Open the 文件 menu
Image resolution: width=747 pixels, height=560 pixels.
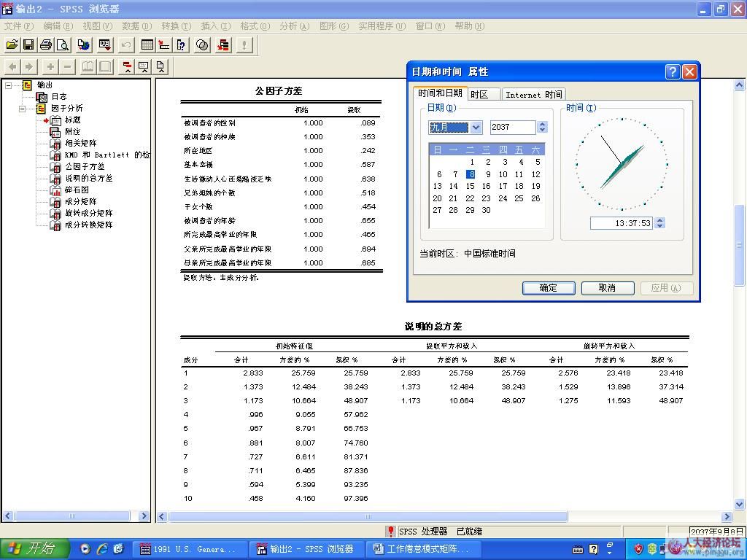pyautogui.click(x=18, y=26)
